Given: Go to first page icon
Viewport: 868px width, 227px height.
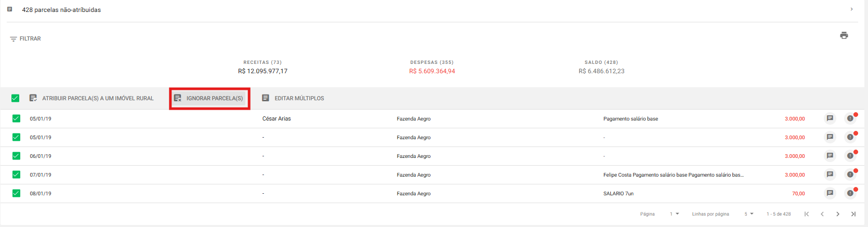Looking at the screenshot, I should pos(807,214).
